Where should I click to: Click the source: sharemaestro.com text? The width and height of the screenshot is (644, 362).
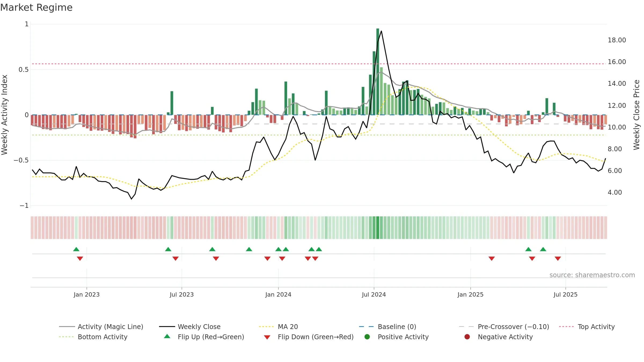[x=592, y=275]
